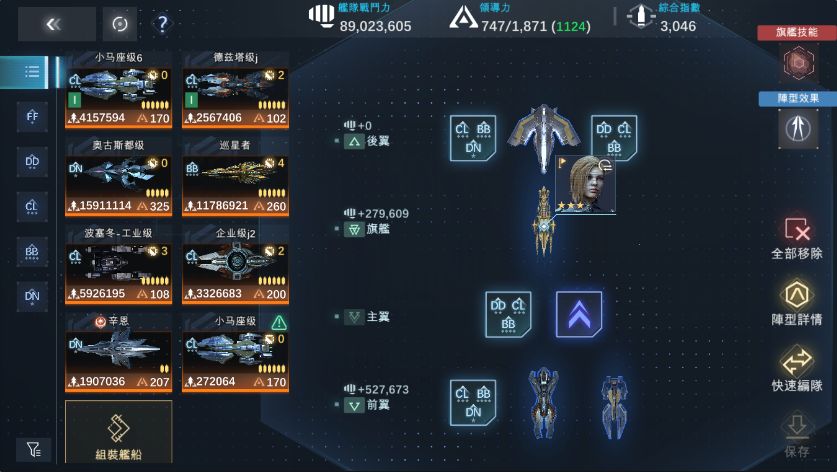The height and width of the screenshot is (472, 837).
Task: Select the FF ship class tab
Action: coord(32,116)
